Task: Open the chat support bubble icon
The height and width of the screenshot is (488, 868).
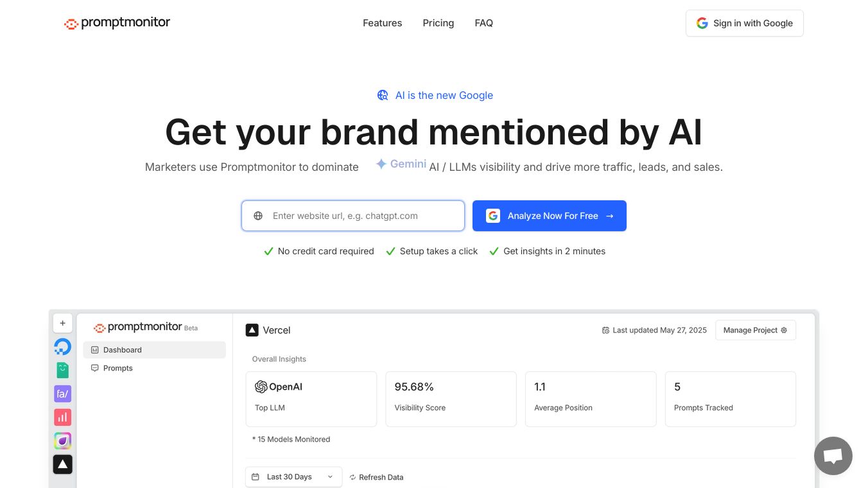Action: [833, 456]
